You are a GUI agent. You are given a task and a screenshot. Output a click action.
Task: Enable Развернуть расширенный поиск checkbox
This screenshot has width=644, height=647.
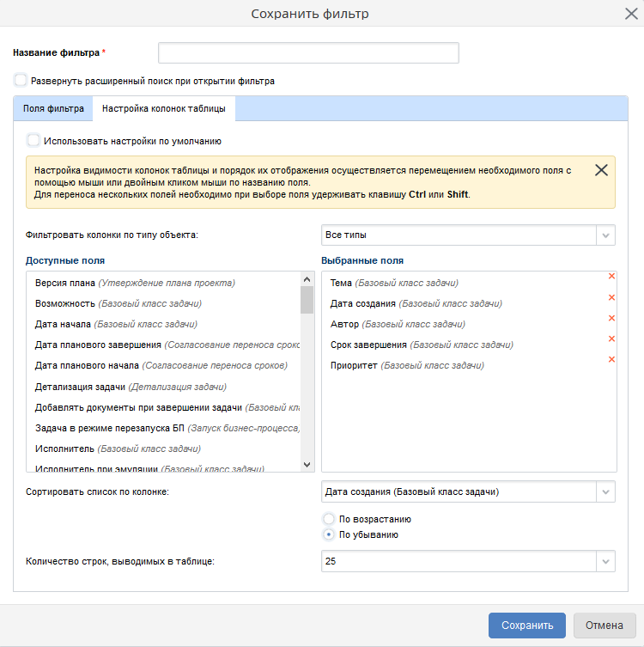[21, 81]
